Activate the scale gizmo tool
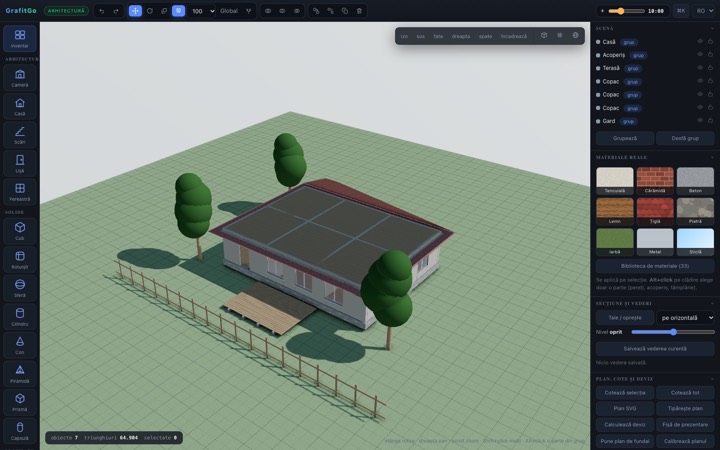Screen dimensions: 720x450 164,11
